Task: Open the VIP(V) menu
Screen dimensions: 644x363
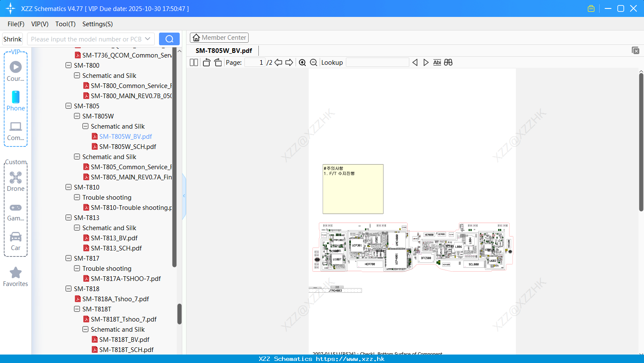Action: (40, 24)
